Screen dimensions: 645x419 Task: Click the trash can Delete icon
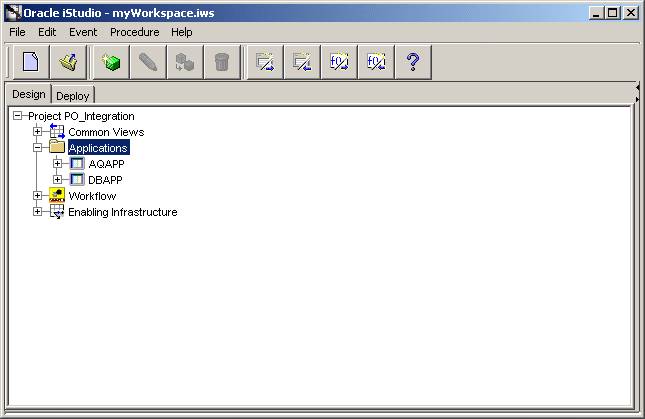pos(222,62)
